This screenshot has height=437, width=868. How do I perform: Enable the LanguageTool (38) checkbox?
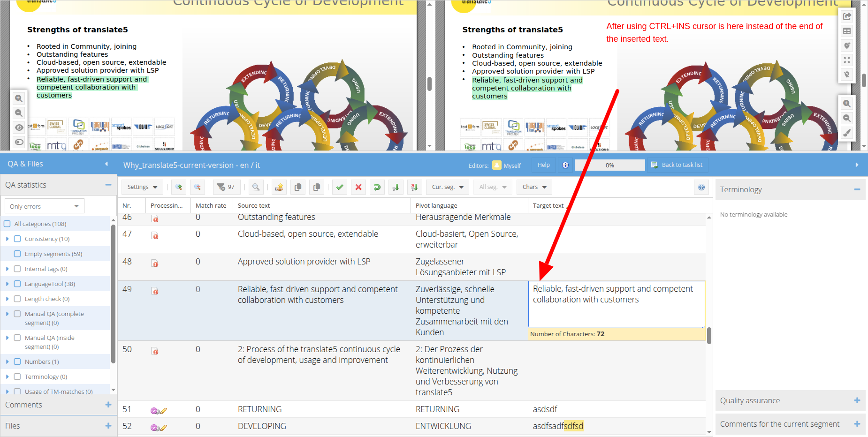[x=17, y=284]
